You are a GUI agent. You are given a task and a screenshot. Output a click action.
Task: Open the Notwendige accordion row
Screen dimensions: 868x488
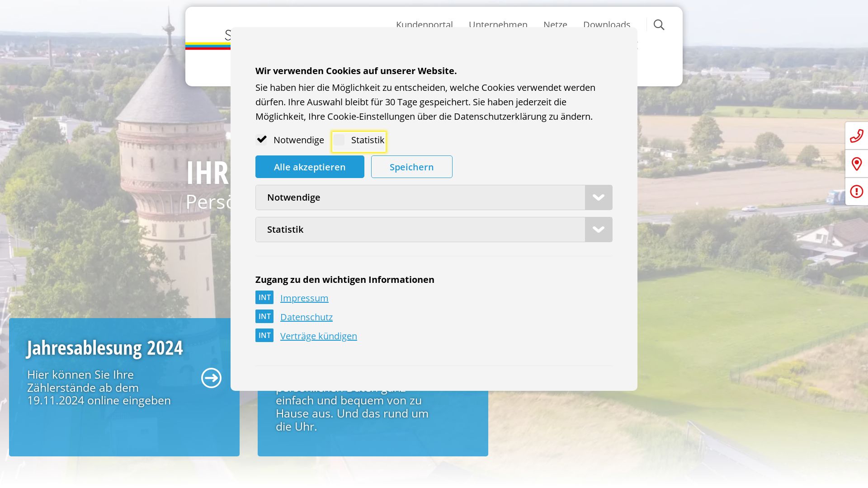tap(434, 197)
